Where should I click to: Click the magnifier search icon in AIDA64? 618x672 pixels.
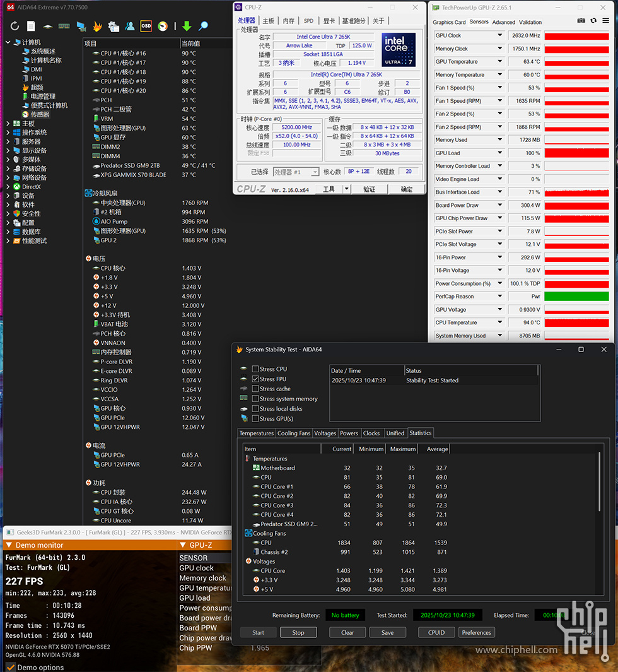pos(203,27)
